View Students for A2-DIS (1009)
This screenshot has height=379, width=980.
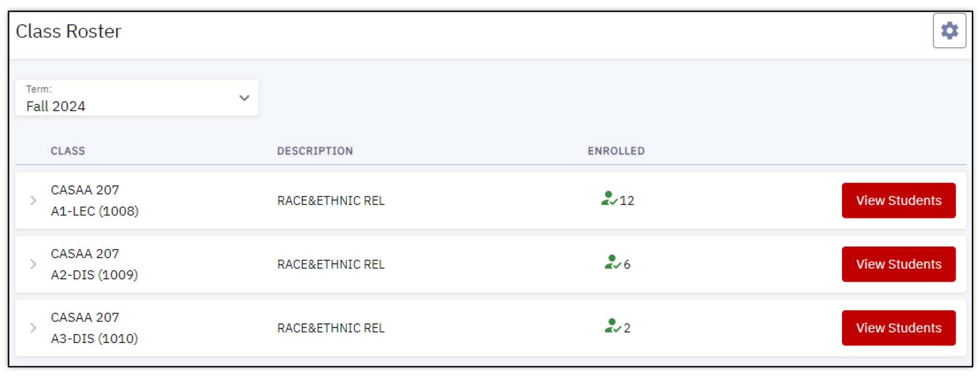899,264
